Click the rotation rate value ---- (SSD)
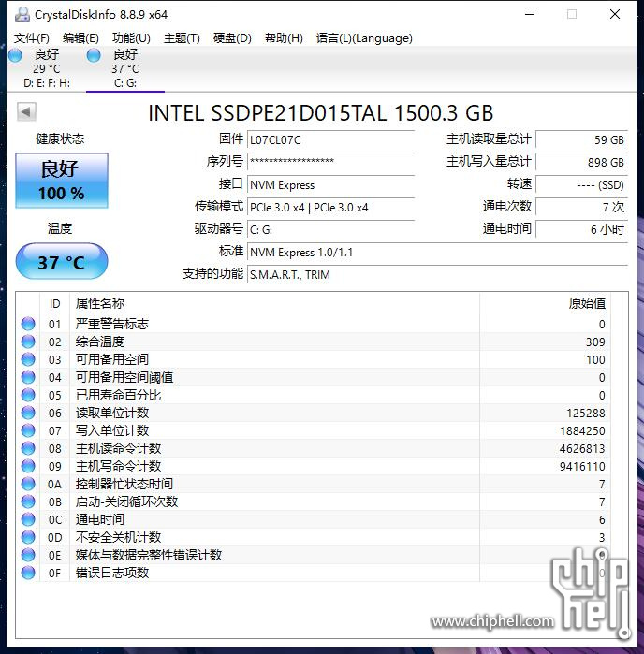The width and height of the screenshot is (644, 654). coord(582,184)
